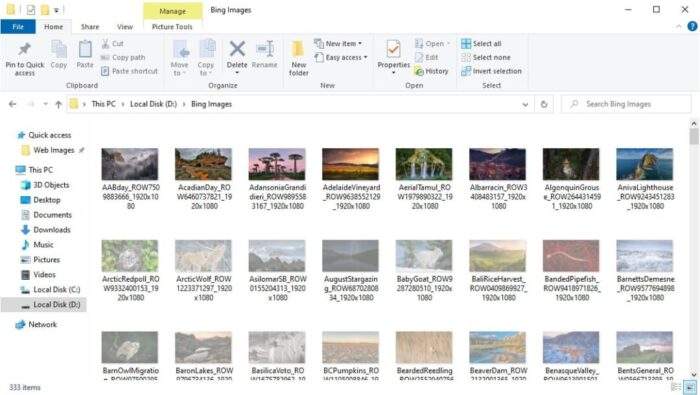Expand the Delete options arrow
Viewport: 700px width, 395px height.
coord(237,73)
